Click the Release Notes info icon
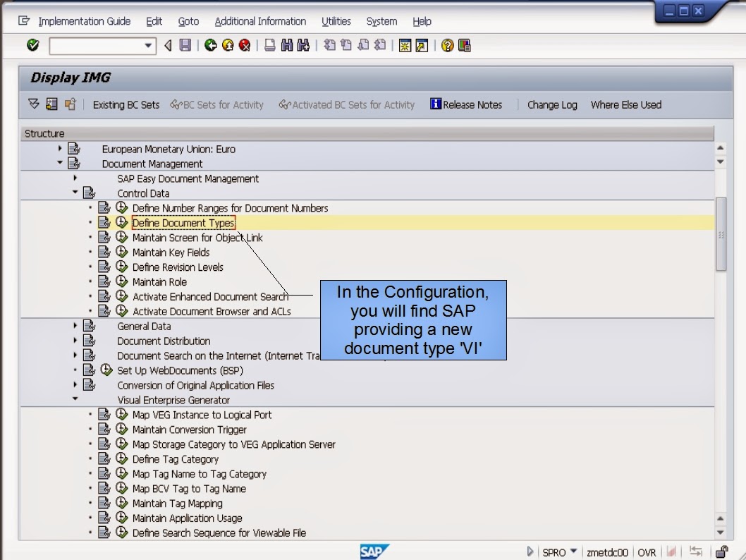746x560 pixels. click(436, 104)
